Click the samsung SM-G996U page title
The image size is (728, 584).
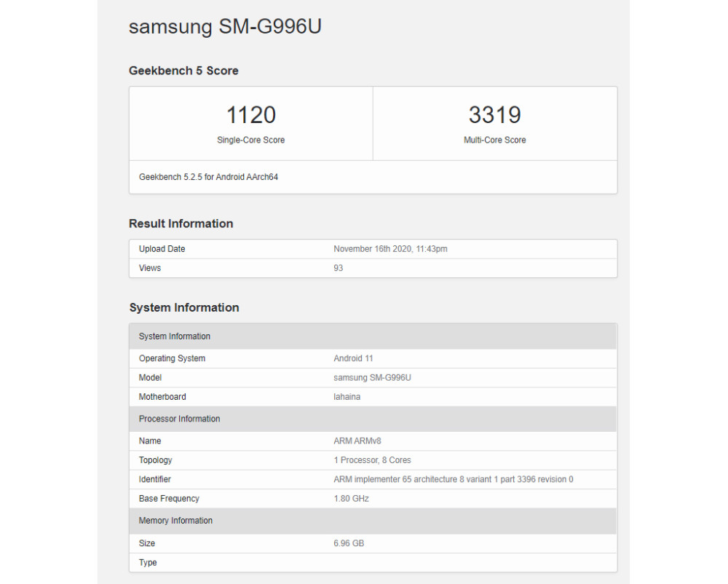click(225, 26)
